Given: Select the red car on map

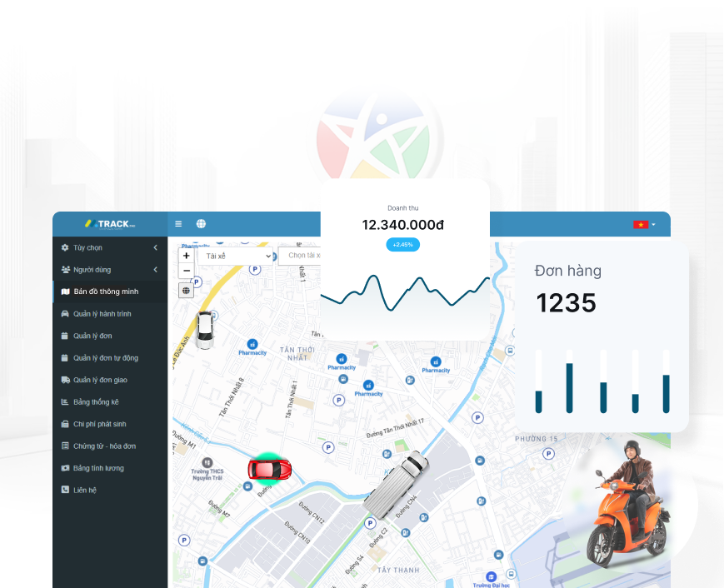Looking at the screenshot, I should [269, 469].
